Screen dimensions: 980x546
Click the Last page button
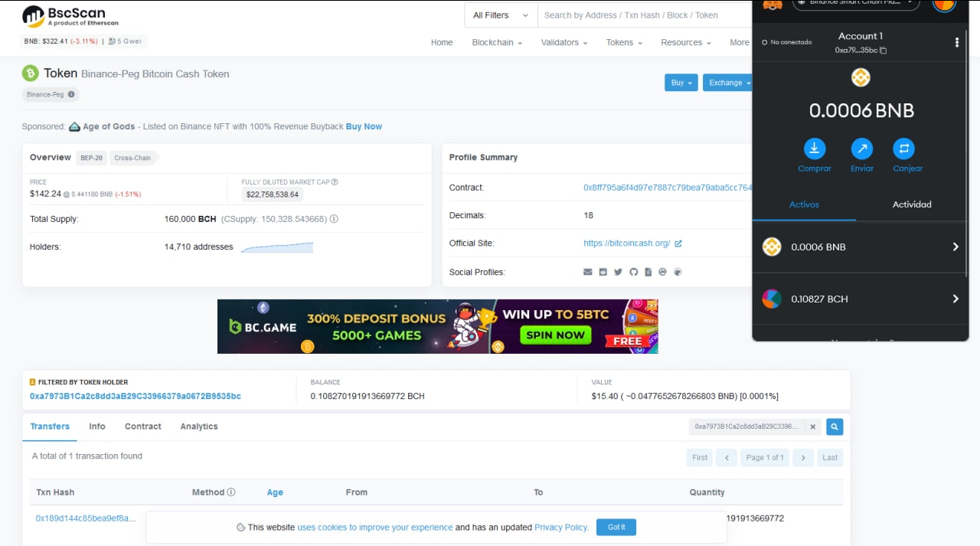tap(830, 458)
